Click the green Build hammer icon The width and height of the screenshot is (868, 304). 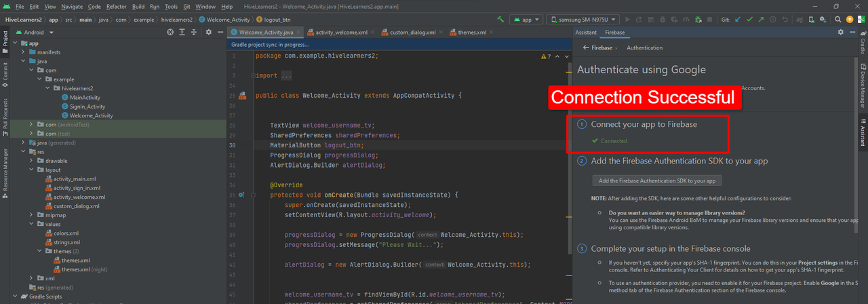tap(500, 20)
